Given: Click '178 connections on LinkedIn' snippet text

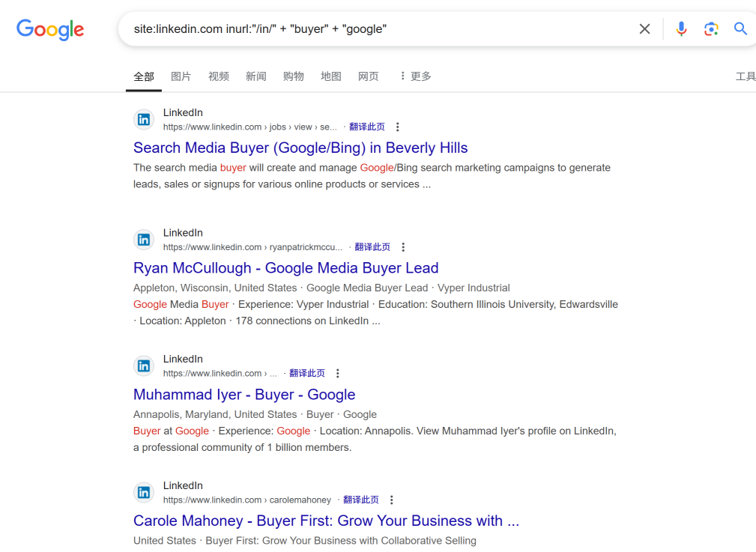Looking at the screenshot, I should (302, 321).
